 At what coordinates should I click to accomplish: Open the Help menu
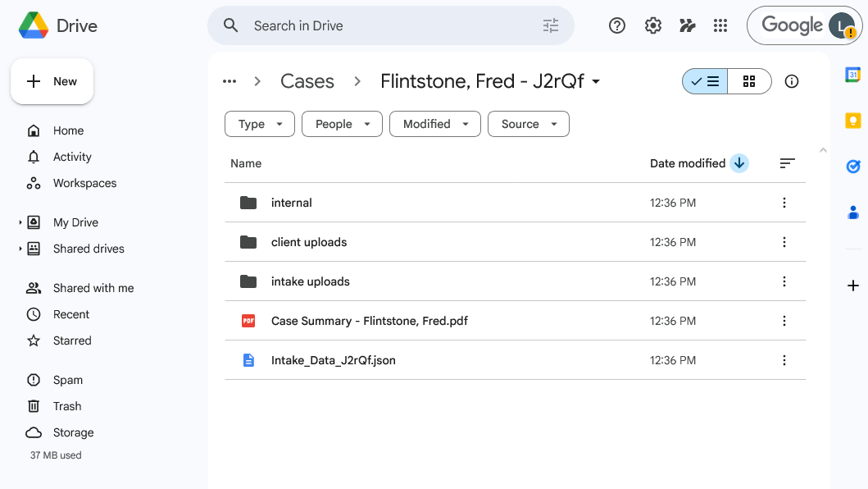(x=616, y=25)
